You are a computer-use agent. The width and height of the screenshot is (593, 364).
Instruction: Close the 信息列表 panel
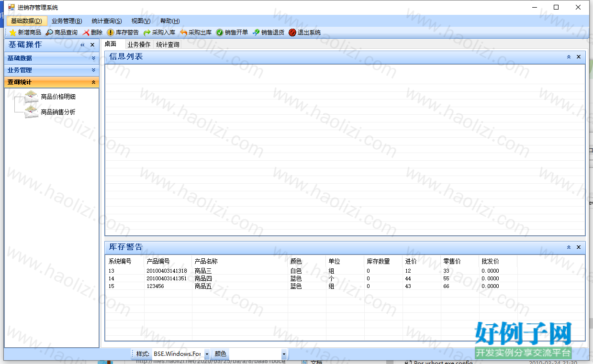(x=578, y=57)
